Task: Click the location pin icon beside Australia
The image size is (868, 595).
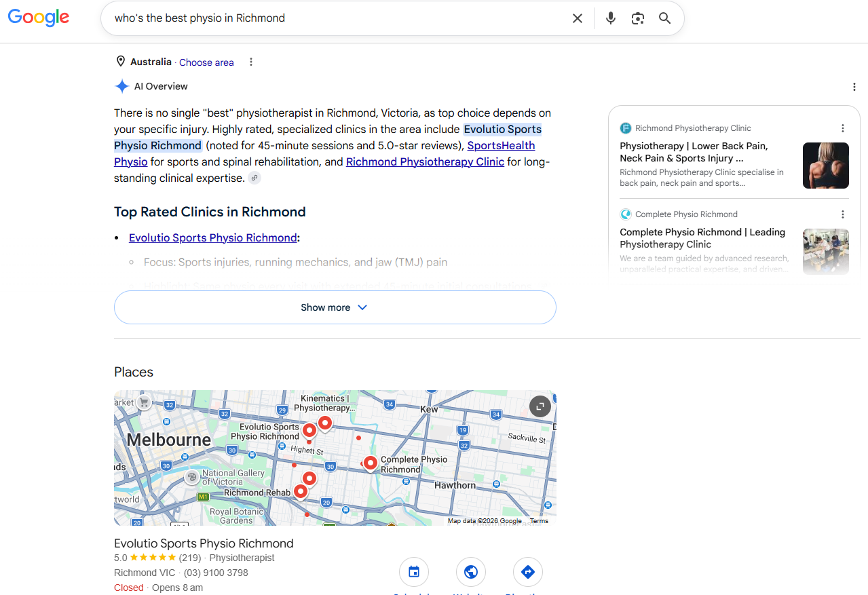Action: click(x=121, y=62)
